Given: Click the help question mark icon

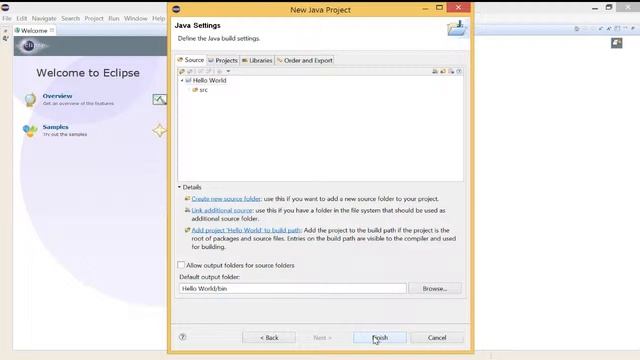Looking at the screenshot, I should pyautogui.click(x=182, y=337).
